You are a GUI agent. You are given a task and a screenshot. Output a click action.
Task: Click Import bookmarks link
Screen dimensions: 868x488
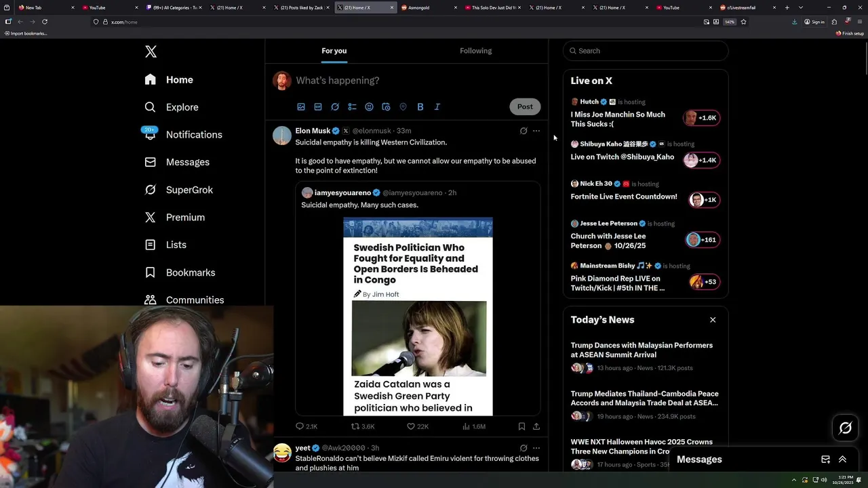pos(26,33)
